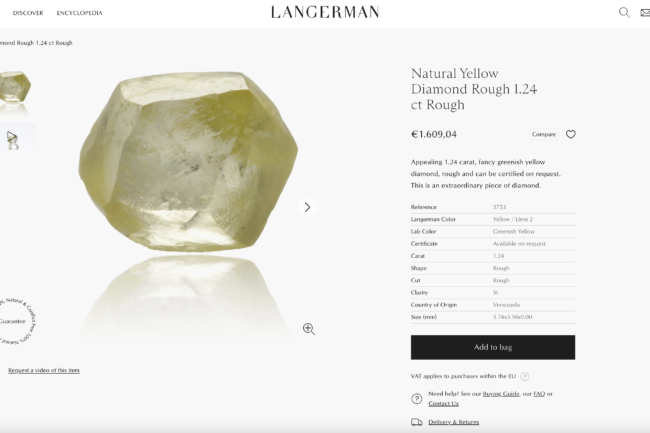Open the Encyclopedia menu
Image resolution: width=650 pixels, height=433 pixels.
click(x=80, y=13)
